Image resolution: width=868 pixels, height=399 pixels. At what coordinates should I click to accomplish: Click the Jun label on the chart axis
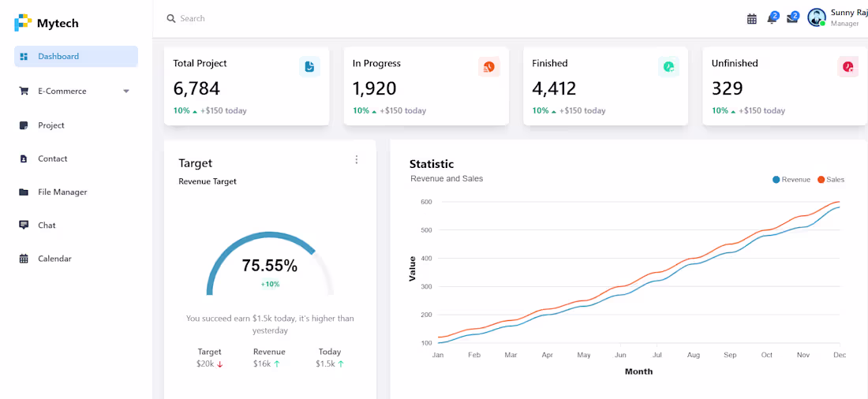(620, 356)
